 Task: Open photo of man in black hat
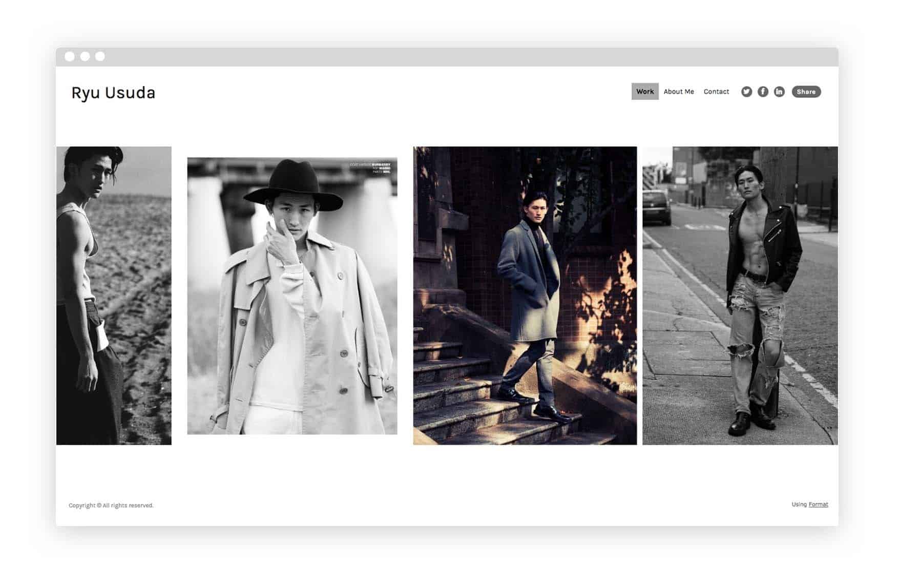click(x=292, y=296)
